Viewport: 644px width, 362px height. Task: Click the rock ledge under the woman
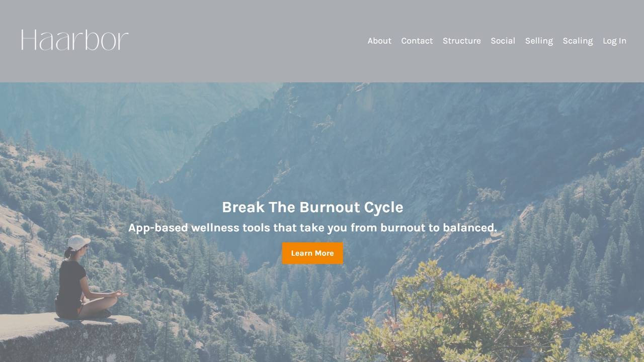click(x=68, y=338)
